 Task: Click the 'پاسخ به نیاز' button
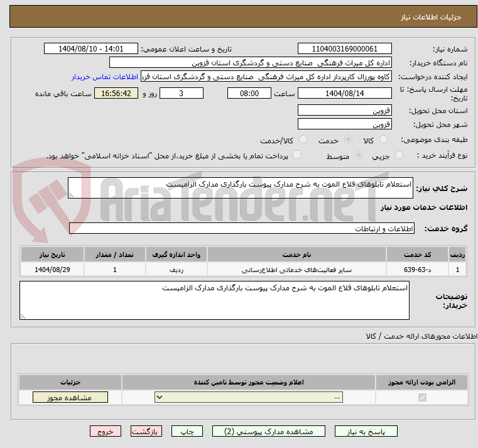coord(366,432)
